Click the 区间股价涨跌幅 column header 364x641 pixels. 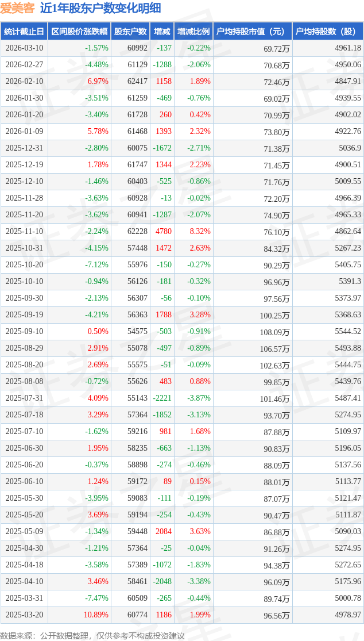pyautogui.click(x=79, y=32)
